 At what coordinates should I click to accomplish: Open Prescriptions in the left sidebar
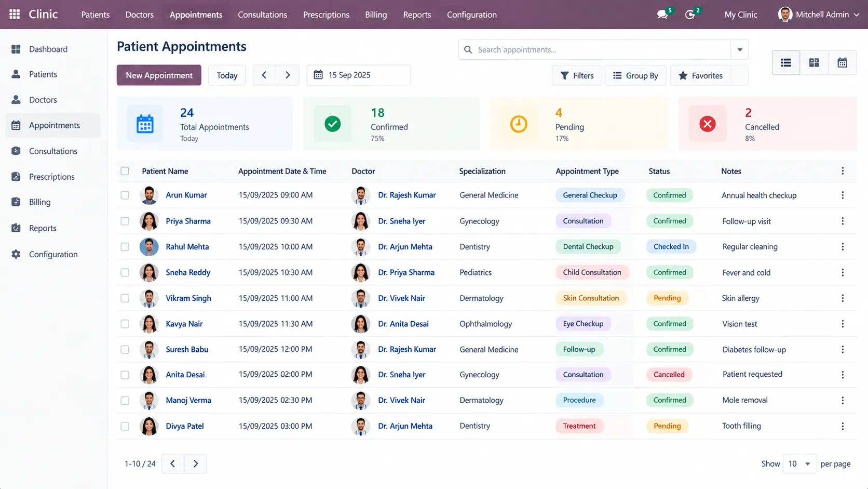pyautogui.click(x=53, y=177)
